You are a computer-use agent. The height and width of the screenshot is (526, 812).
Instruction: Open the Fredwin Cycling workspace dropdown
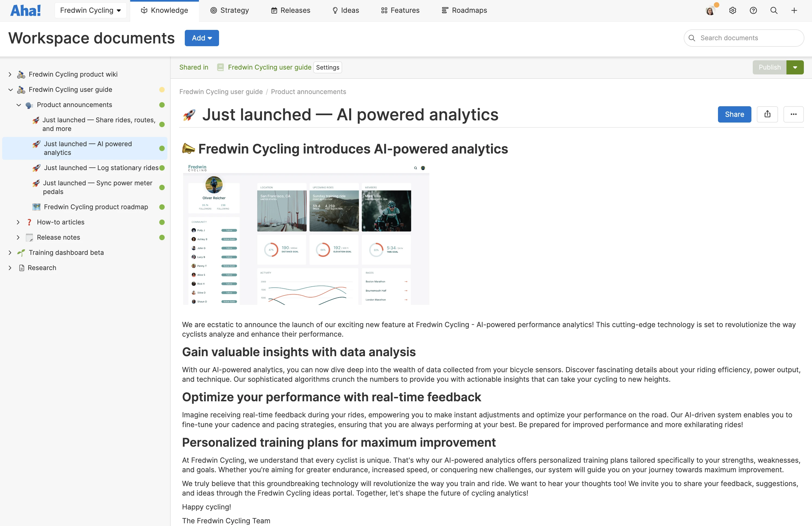90,10
